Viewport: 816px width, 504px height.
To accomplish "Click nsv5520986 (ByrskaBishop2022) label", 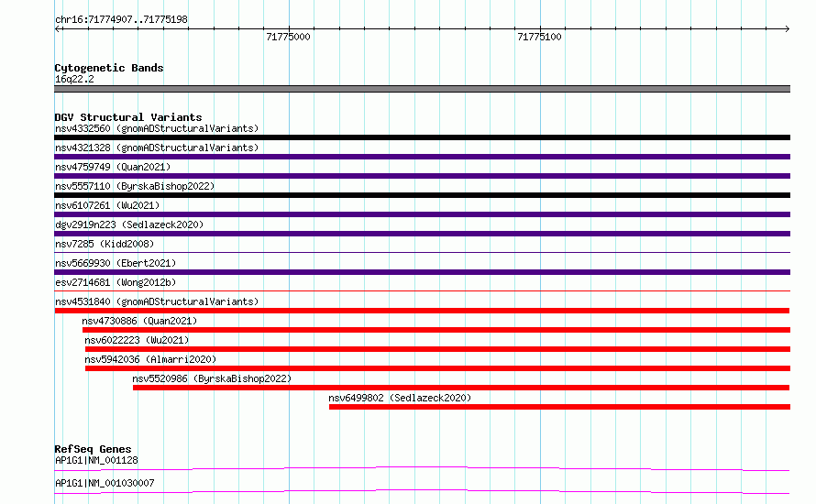I will 212,378.
